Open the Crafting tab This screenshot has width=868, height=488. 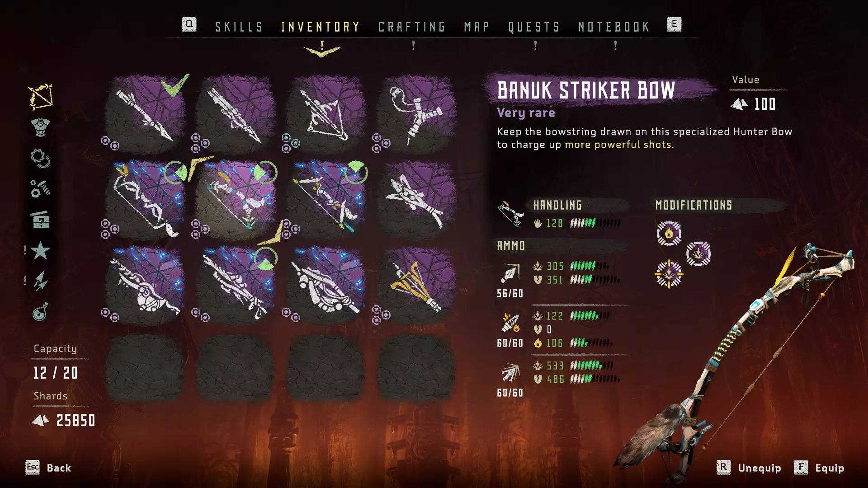click(x=412, y=27)
